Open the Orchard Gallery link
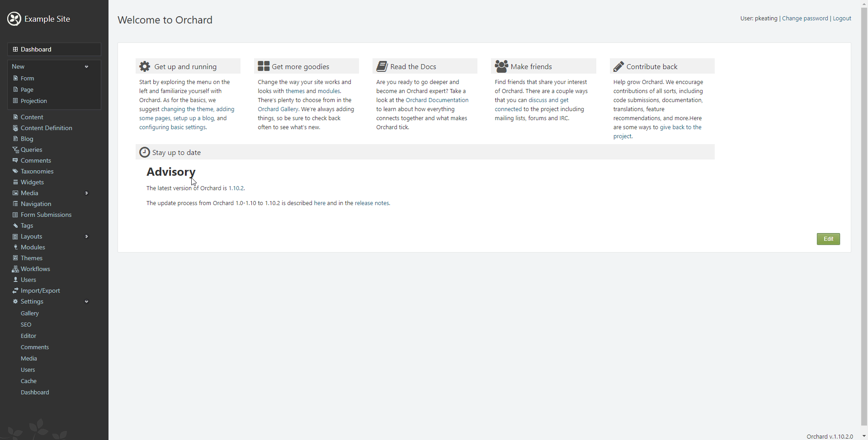868x440 pixels. click(x=278, y=109)
